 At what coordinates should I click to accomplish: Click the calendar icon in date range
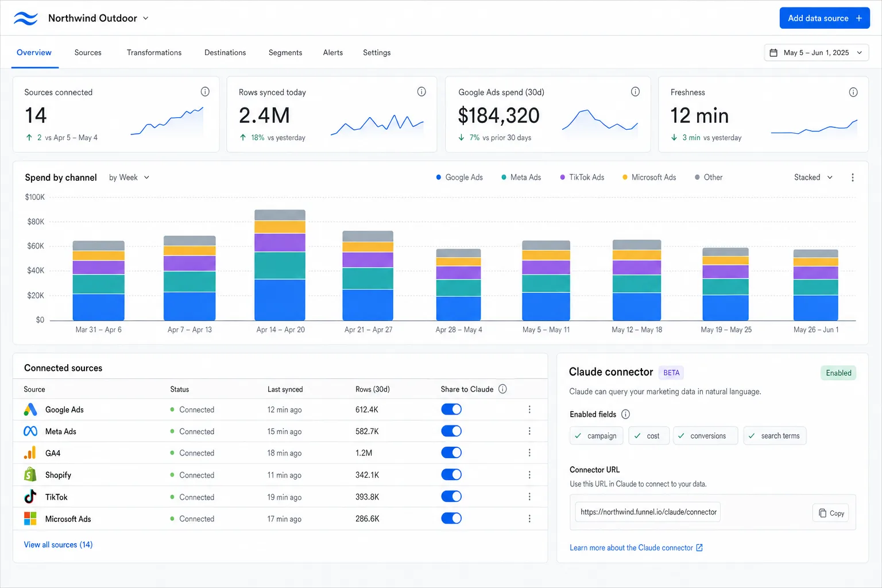(773, 53)
